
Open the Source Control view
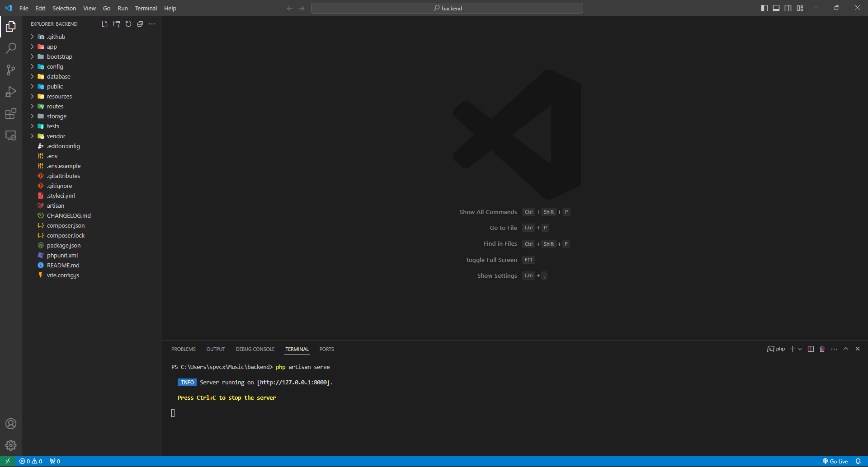[11, 70]
